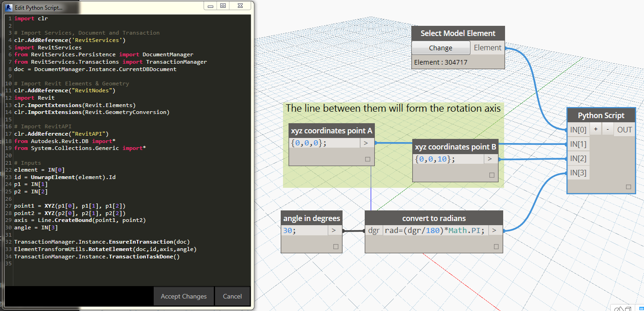
Task: Click the Change button on Select Model Element
Action: (x=441, y=48)
